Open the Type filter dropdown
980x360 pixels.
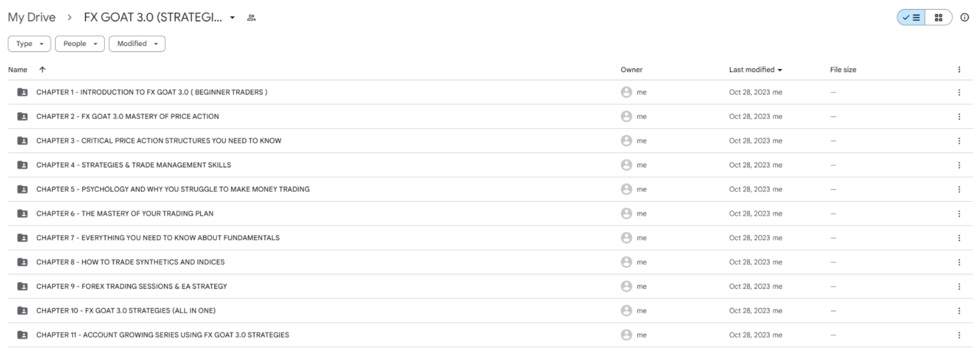(29, 43)
